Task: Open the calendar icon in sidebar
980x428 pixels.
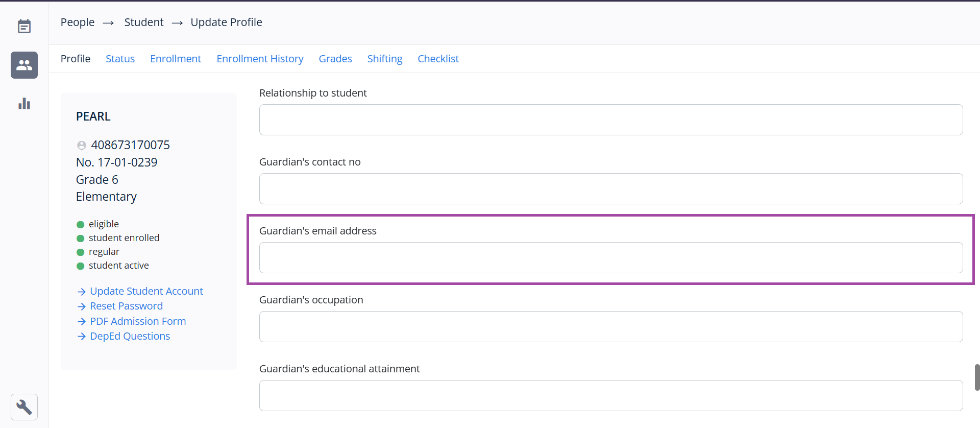Action: coord(24,26)
